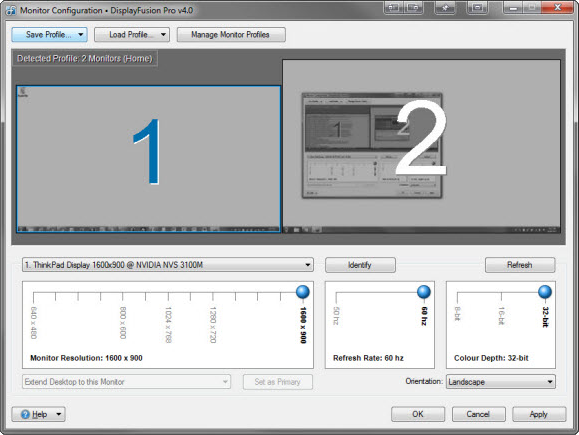This screenshot has height=435, width=579.
Task: Minimize the Monitor Configuration window
Action: [x=513, y=7]
